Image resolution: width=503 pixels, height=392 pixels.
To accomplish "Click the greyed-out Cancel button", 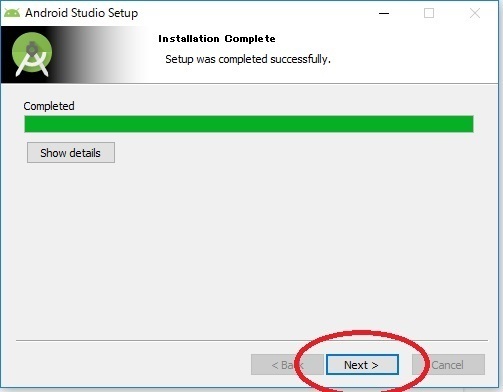I will tap(448, 365).
